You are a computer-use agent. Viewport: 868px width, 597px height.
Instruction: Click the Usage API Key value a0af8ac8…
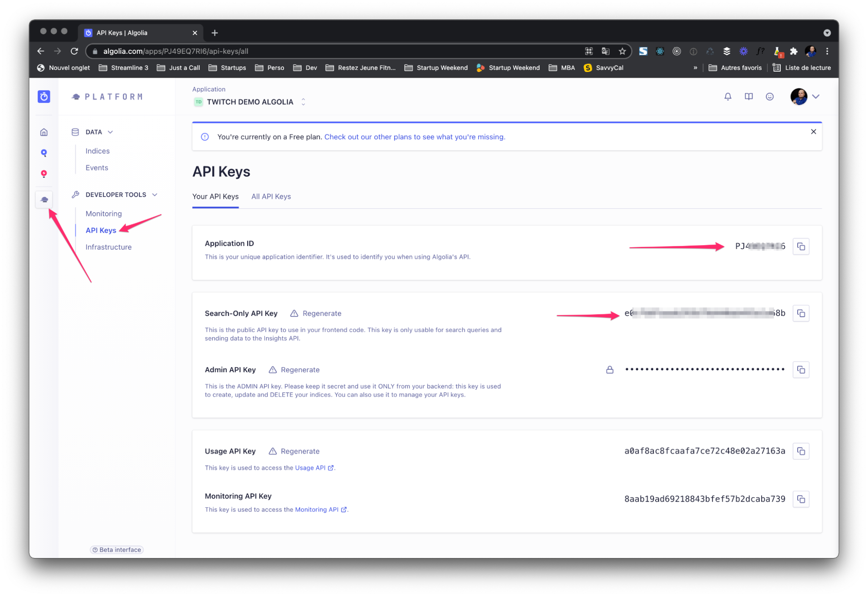[x=705, y=451]
